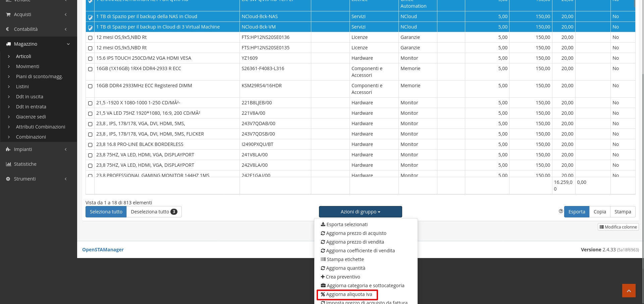This screenshot has height=304, width=644.
Task: Click the euro Contabilità icon
Action: pos(8,29)
